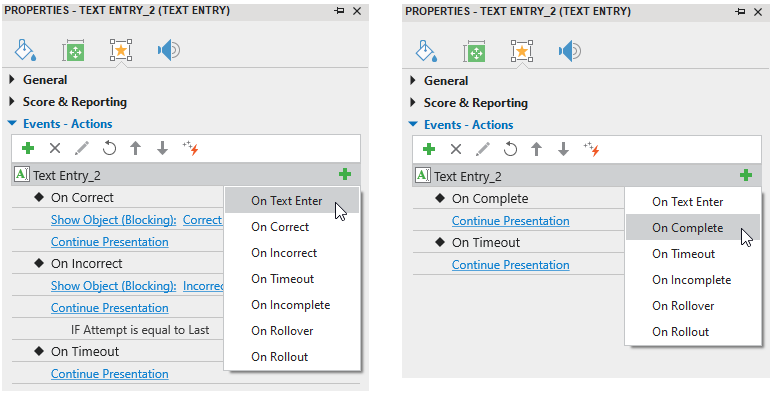This screenshot has width=774, height=394.
Task: Expand Score & Reporting in left panel
Action: 12,102
